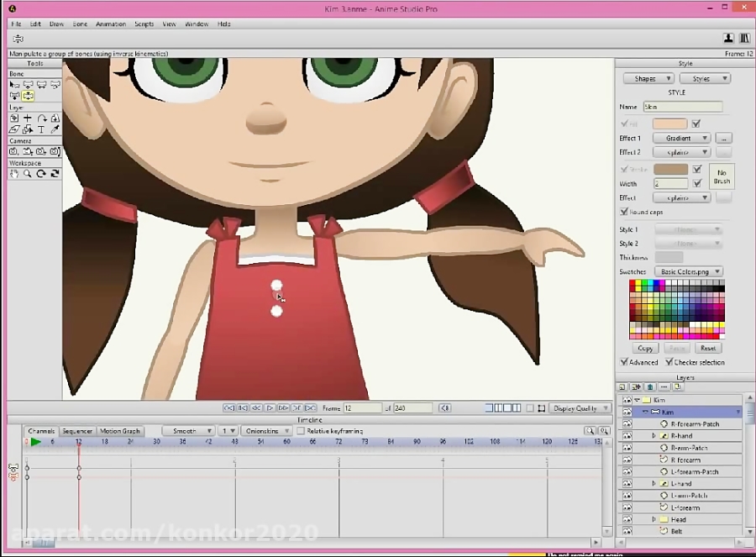Open the Animation menu
The height and width of the screenshot is (557, 756).
(110, 24)
